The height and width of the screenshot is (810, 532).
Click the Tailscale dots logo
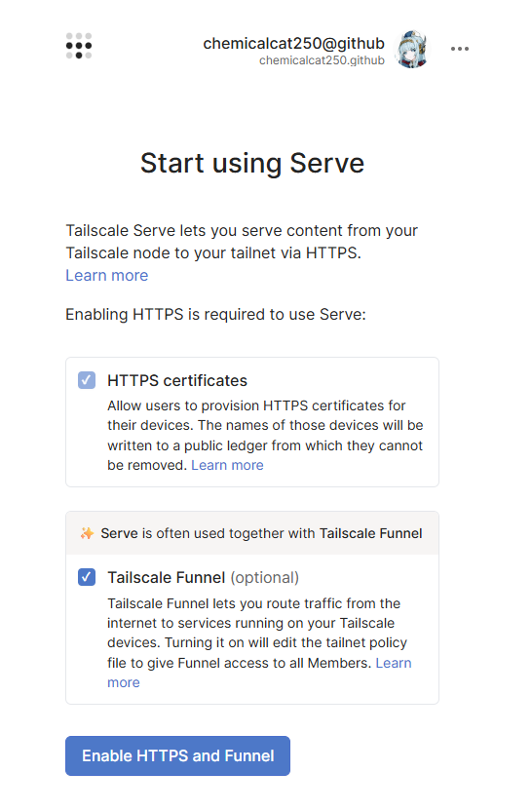pos(79,46)
